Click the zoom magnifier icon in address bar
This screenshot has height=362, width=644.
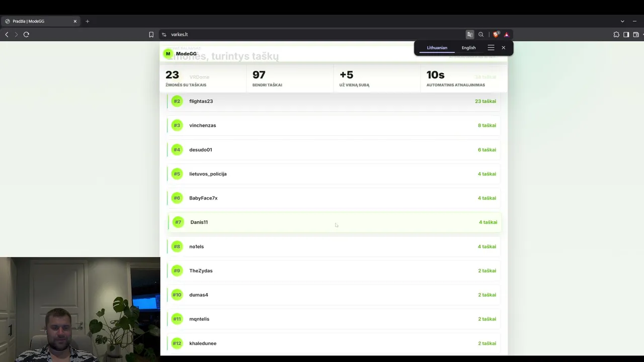click(x=481, y=35)
